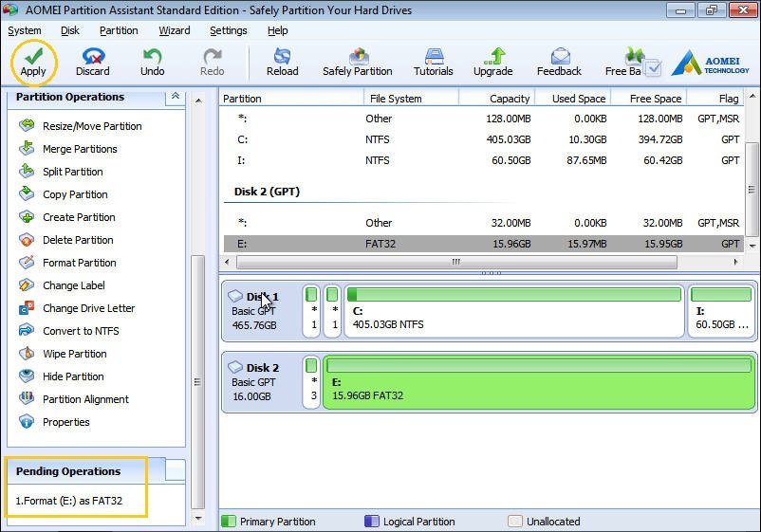Click the horizontal scrollbar of partition list
The height and width of the screenshot is (532, 761).
pyautogui.click(x=456, y=263)
